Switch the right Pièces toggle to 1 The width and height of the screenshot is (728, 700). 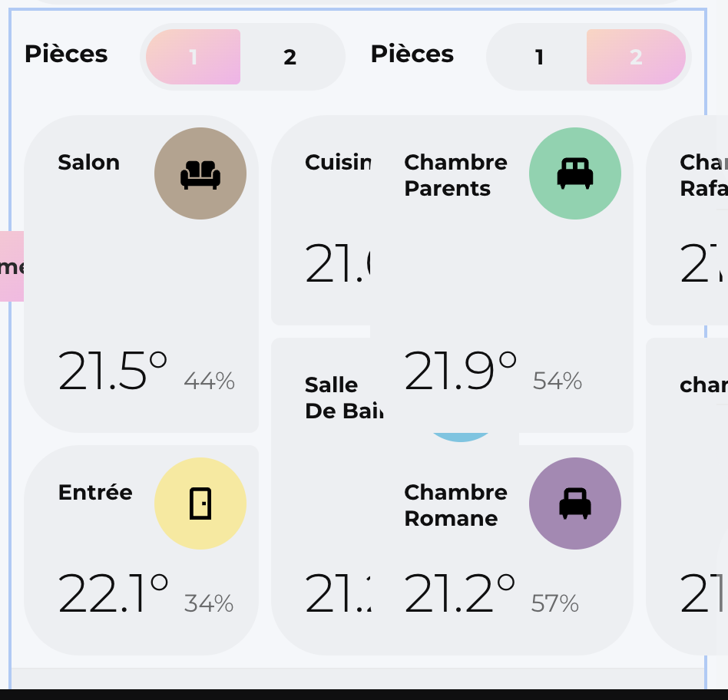(x=540, y=57)
